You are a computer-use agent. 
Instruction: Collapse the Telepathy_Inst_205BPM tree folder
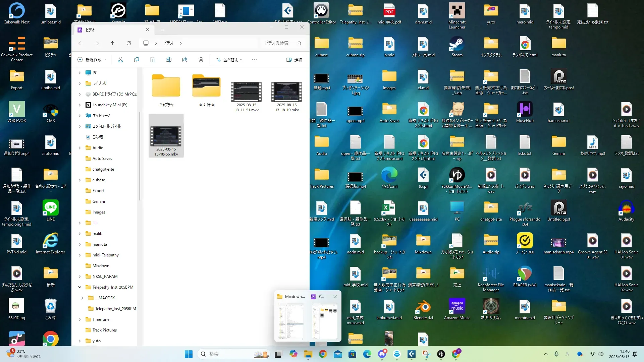click(x=80, y=287)
